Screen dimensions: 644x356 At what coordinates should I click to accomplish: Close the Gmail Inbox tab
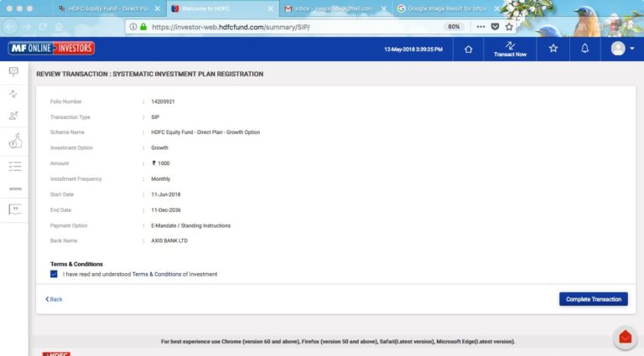click(x=384, y=8)
